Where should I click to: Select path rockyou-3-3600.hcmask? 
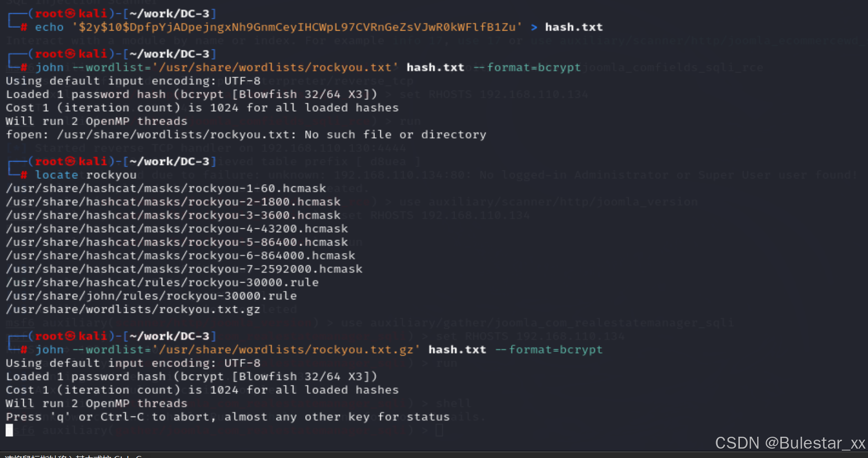[173, 215]
